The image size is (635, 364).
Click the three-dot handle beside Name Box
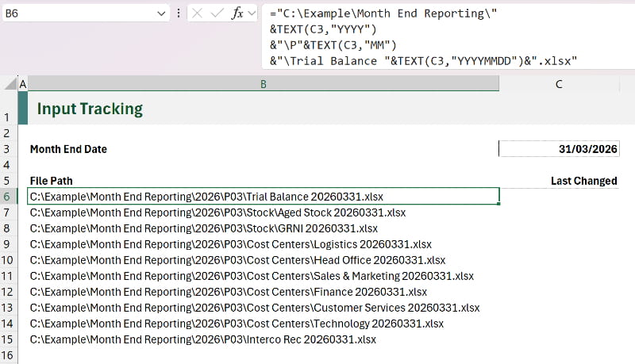[179, 13]
